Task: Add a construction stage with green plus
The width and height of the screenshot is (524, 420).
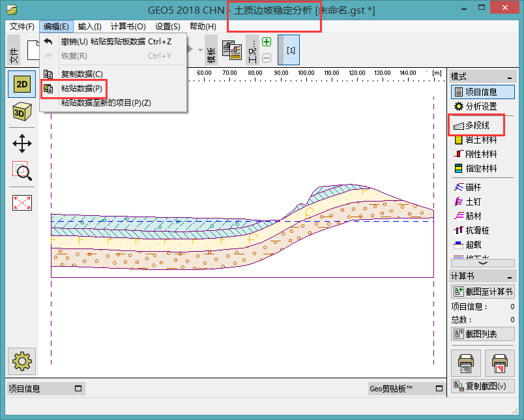Action: [x=267, y=42]
